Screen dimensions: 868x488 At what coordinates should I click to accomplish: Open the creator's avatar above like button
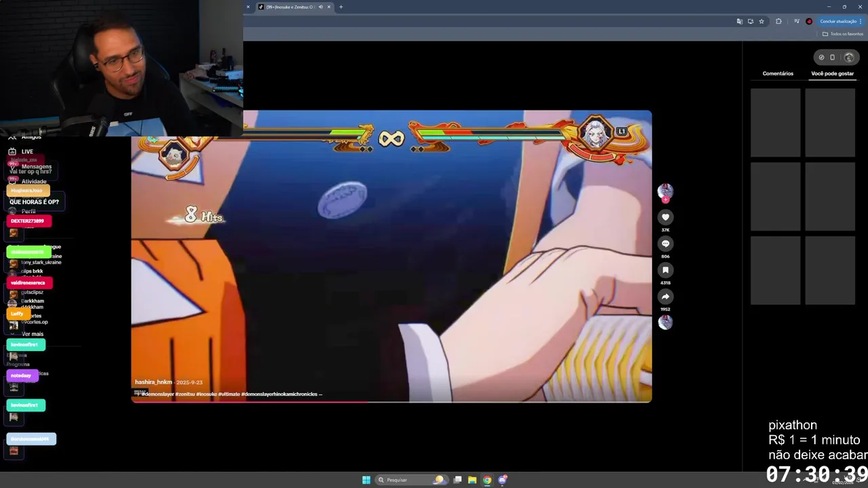[x=665, y=191]
